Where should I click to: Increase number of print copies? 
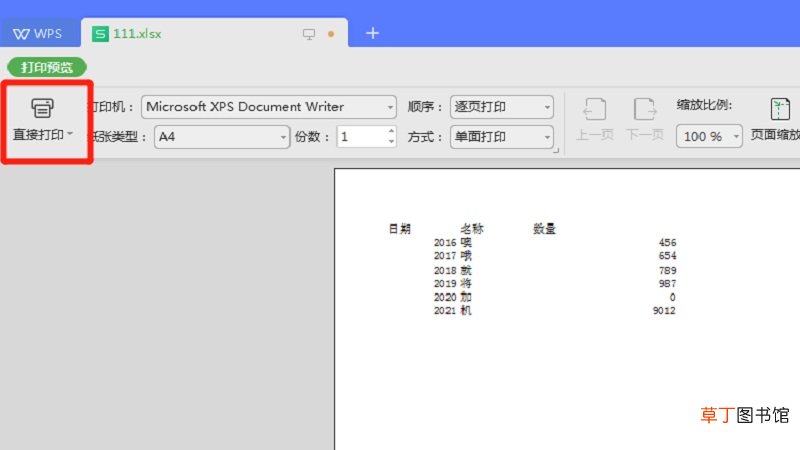point(391,131)
